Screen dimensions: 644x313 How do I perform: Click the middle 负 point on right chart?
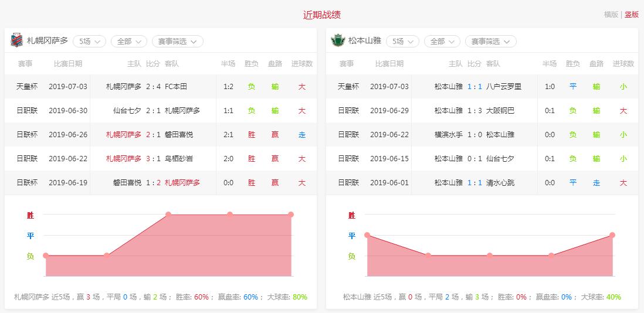(490, 255)
